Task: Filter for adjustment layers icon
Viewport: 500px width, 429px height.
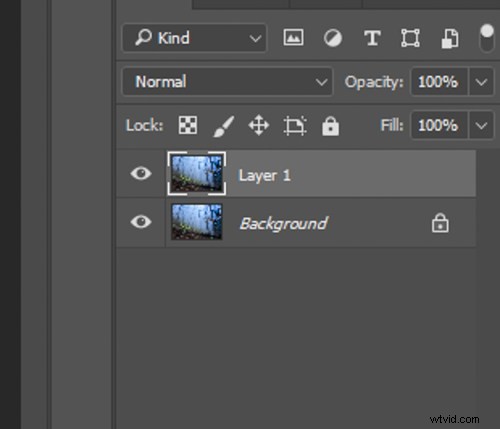Action: pyautogui.click(x=333, y=38)
